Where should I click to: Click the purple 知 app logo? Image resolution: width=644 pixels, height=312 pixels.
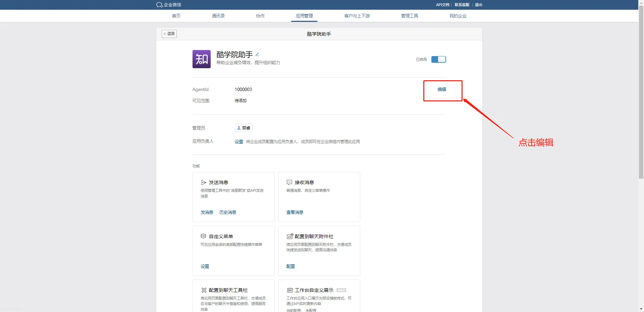(x=202, y=59)
